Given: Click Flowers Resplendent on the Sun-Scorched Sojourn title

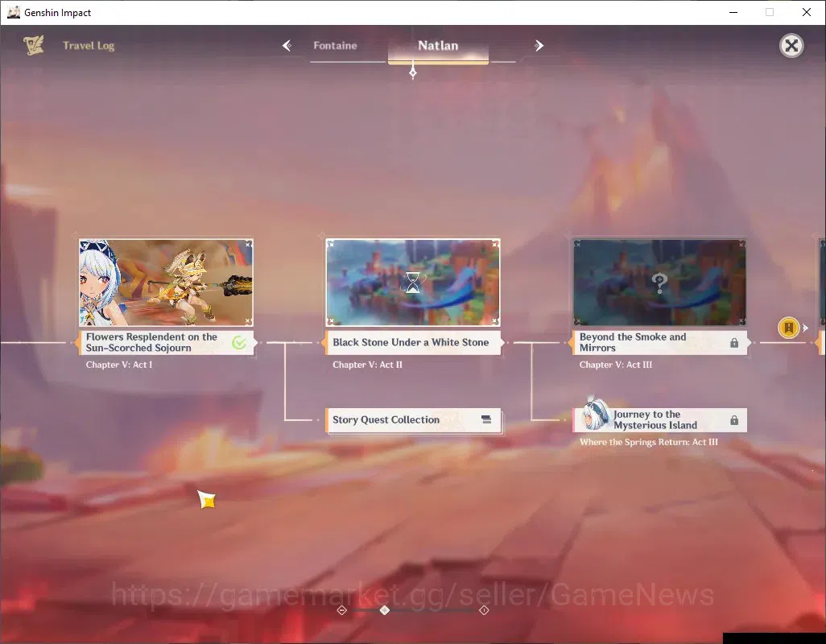Looking at the screenshot, I should tap(151, 342).
